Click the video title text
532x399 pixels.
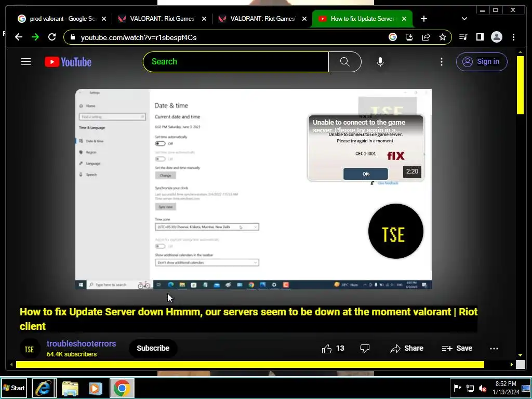click(x=248, y=319)
